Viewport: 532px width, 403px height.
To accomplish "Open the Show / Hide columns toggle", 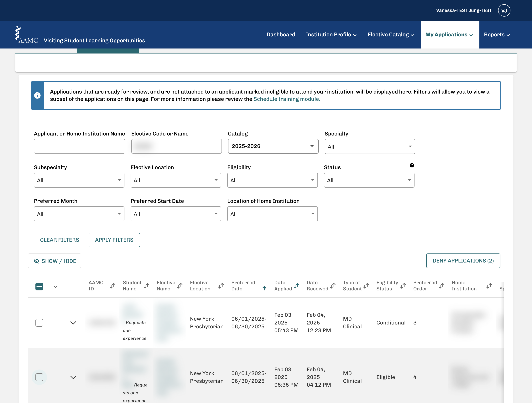I will tap(55, 261).
